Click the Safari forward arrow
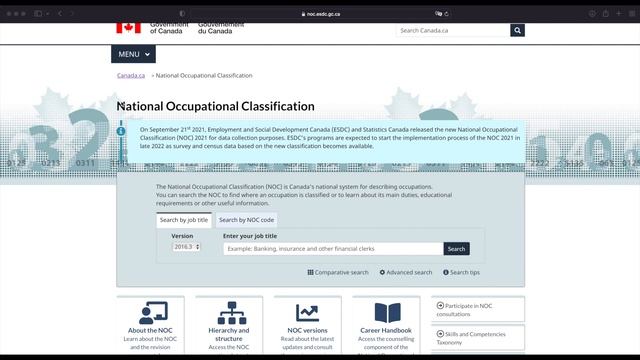 [x=72, y=13]
